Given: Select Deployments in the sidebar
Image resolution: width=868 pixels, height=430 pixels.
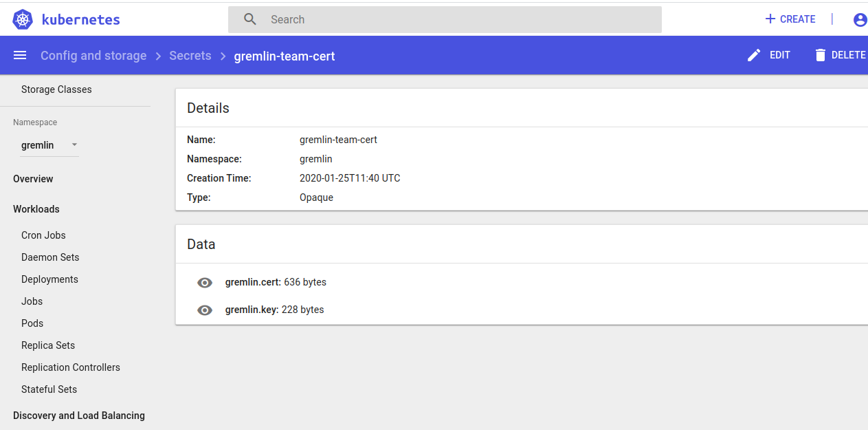Looking at the screenshot, I should tap(49, 279).
